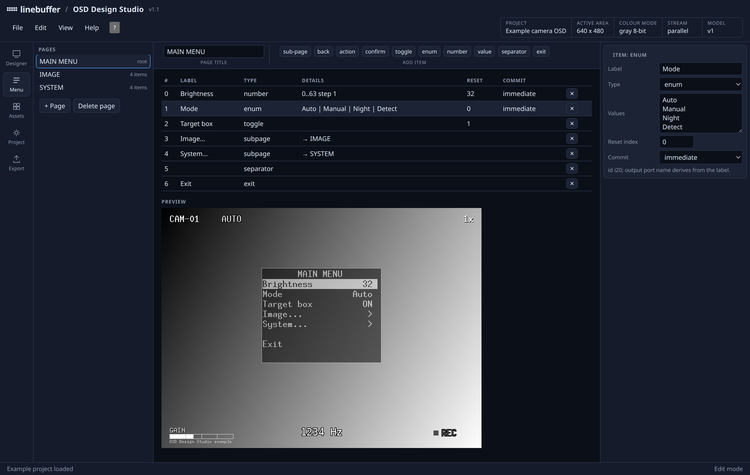Image resolution: width=750 pixels, height=475 pixels.
Task: Select the System... row in item table
Action: point(376,154)
